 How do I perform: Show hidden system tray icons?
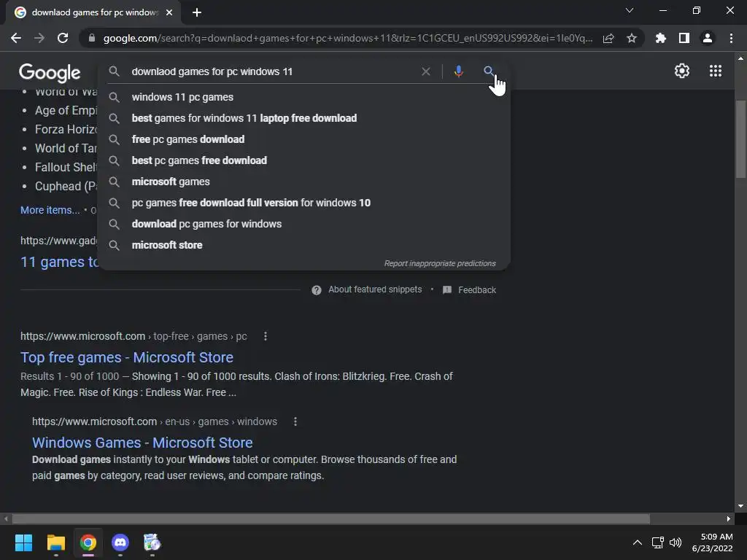pyautogui.click(x=637, y=542)
